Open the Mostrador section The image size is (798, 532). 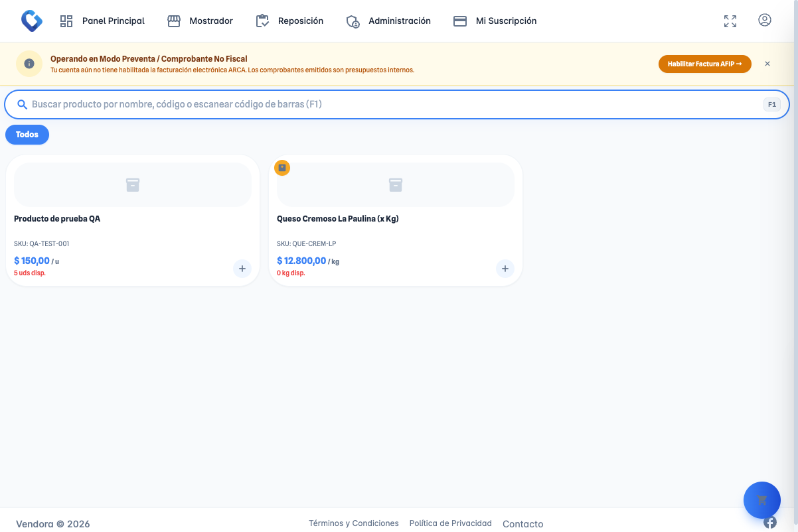click(200, 21)
